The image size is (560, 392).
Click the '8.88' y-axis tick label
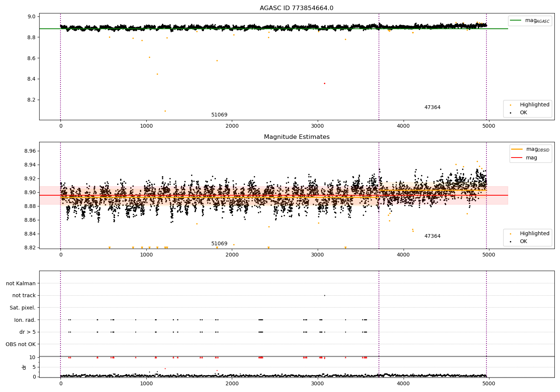30,206
